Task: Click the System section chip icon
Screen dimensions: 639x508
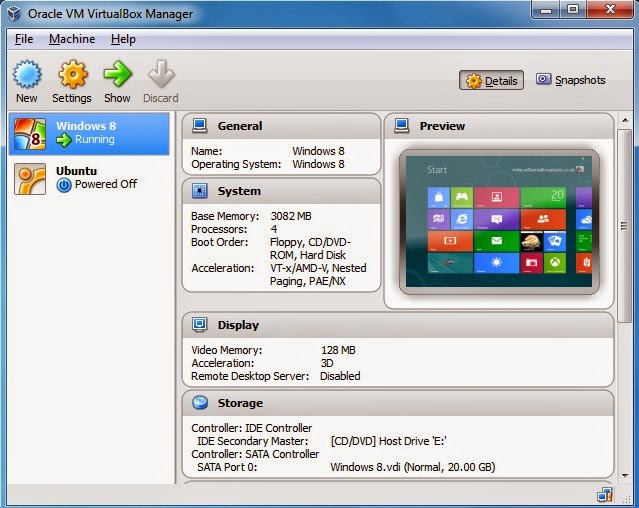Action: (200, 191)
